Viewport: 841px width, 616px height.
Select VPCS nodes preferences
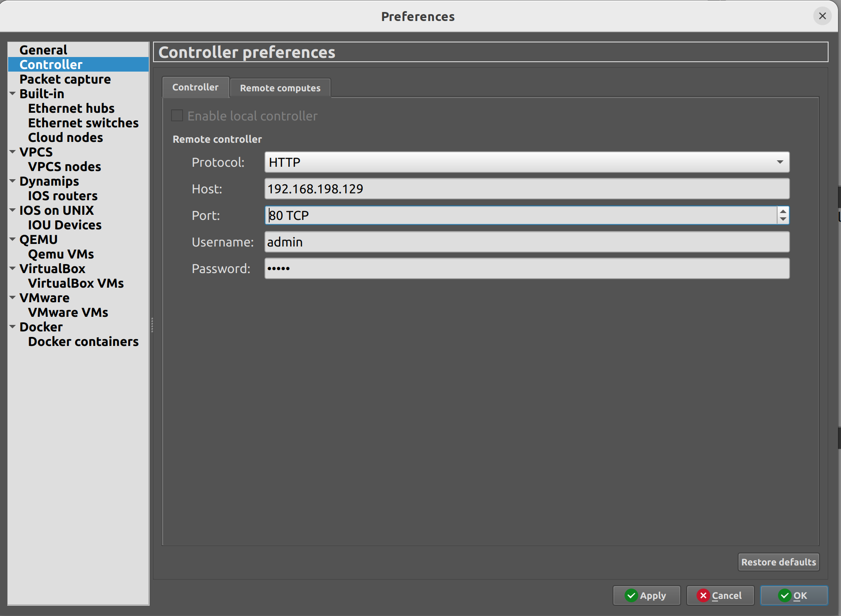point(64,166)
